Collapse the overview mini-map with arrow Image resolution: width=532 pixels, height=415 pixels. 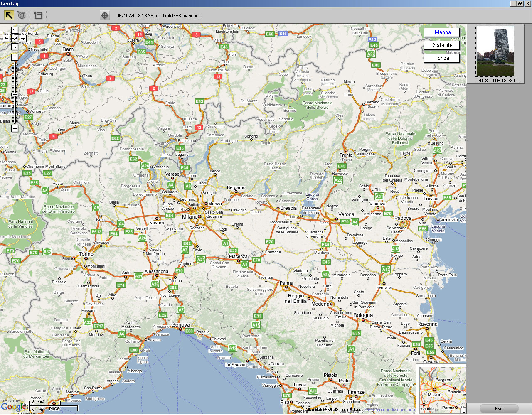point(463,410)
